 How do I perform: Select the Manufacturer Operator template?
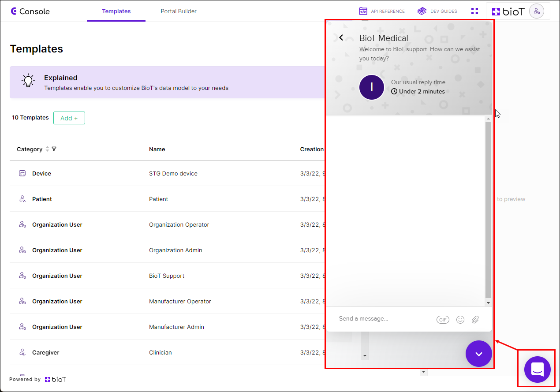pos(180,301)
